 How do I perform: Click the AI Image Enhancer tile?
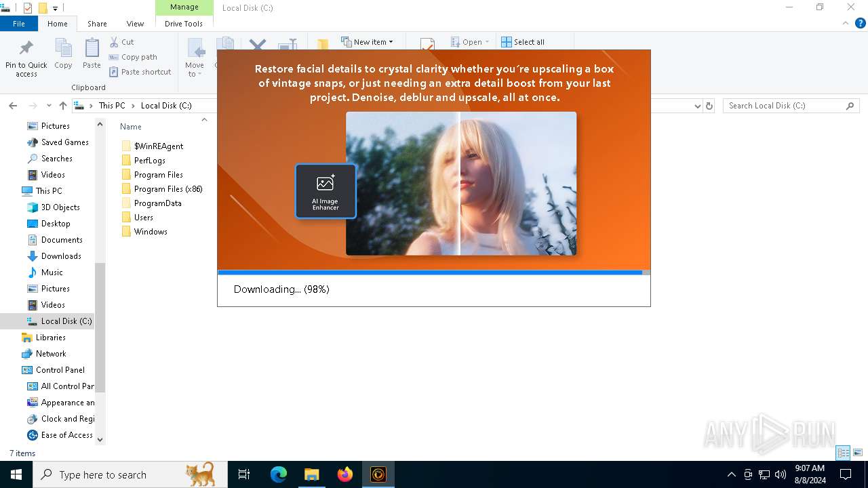325,191
